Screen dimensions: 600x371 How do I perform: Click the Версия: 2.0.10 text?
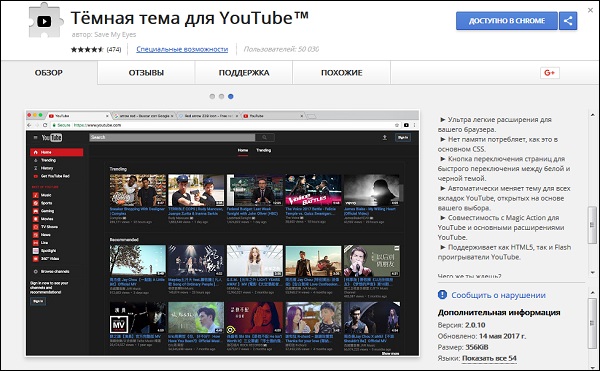461,325
